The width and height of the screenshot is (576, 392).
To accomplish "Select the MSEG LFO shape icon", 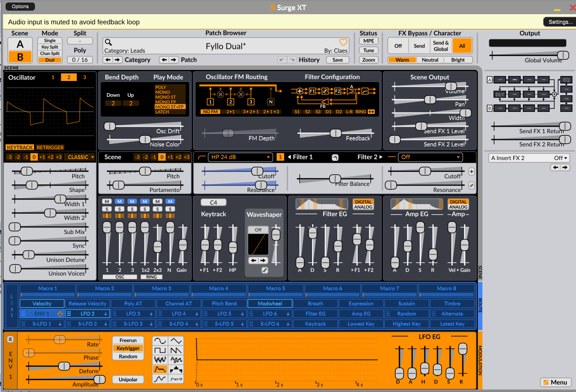I will (160, 379).
